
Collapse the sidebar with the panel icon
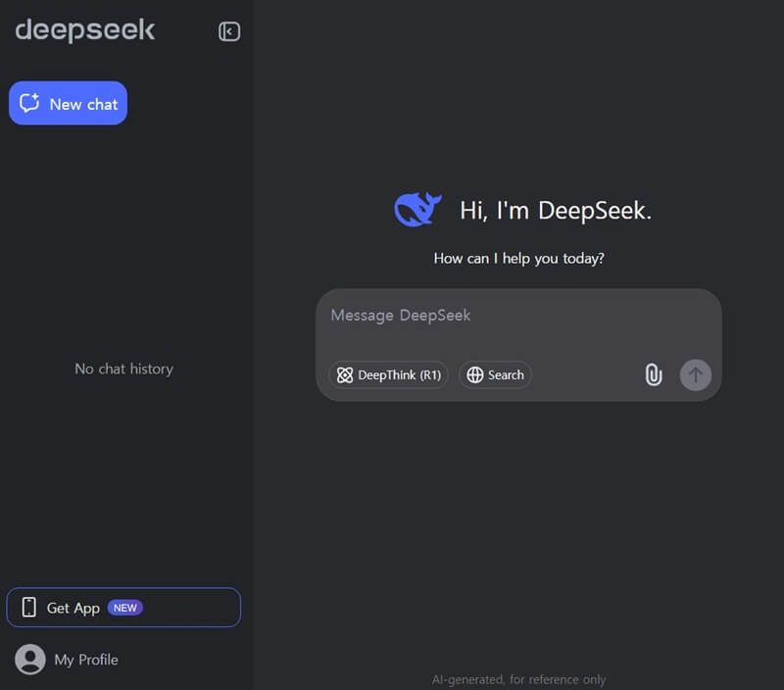click(x=229, y=31)
